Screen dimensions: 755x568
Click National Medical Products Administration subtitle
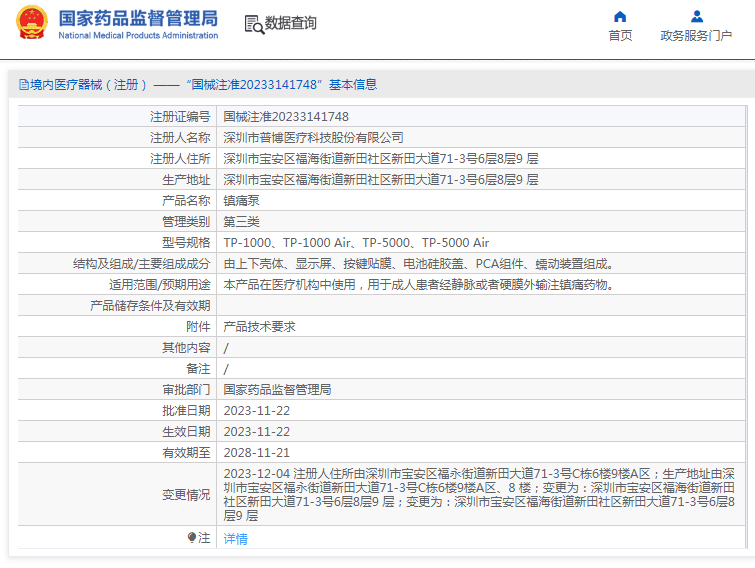tap(138, 35)
